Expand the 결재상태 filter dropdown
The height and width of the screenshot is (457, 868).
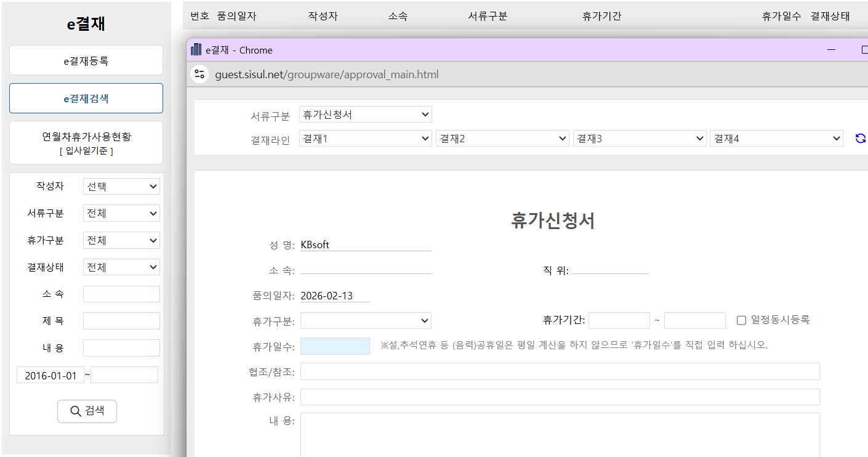(x=121, y=267)
